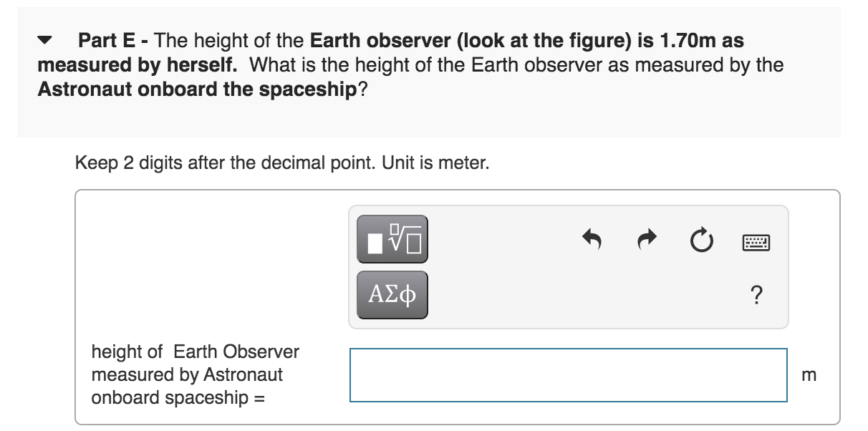Viewport: 868px width, 431px height.
Task: Open the square root template tool
Action: click(391, 239)
